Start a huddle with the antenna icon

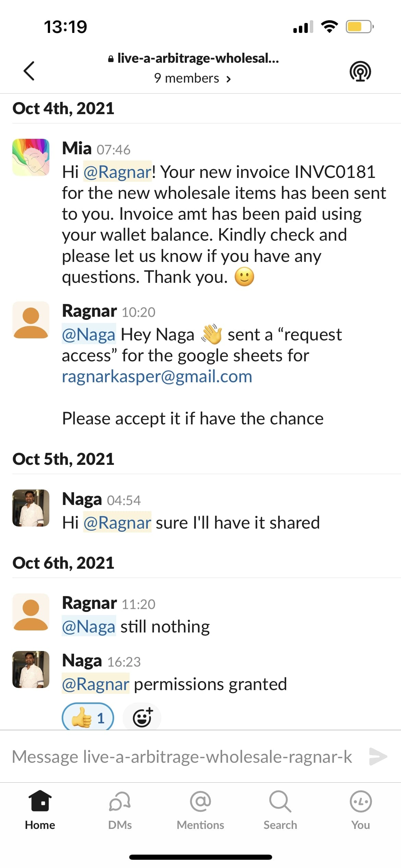pyautogui.click(x=360, y=71)
